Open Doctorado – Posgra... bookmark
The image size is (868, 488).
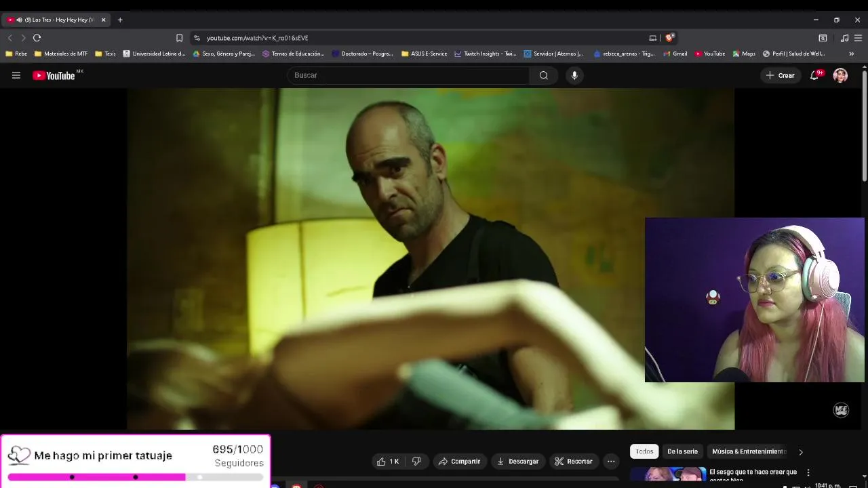pyautogui.click(x=363, y=54)
